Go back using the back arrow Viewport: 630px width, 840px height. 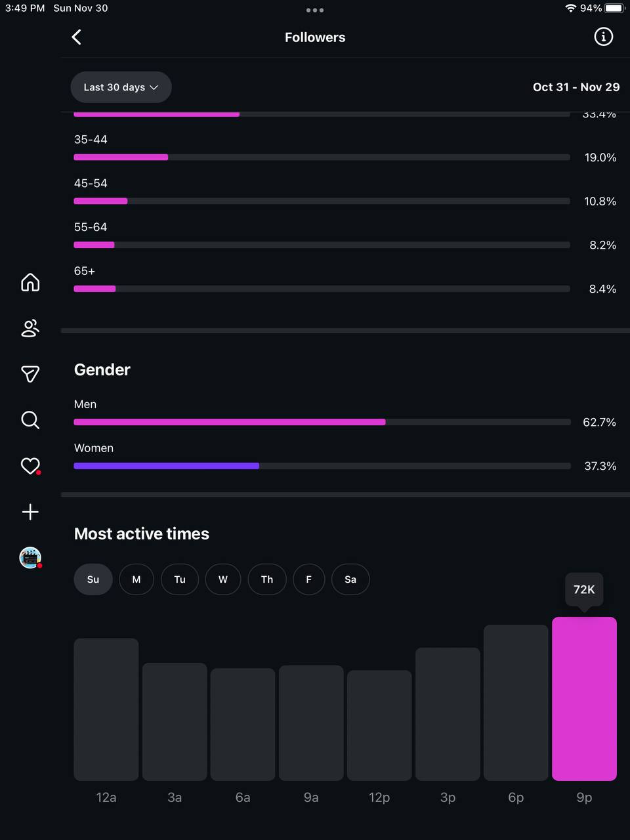[77, 37]
